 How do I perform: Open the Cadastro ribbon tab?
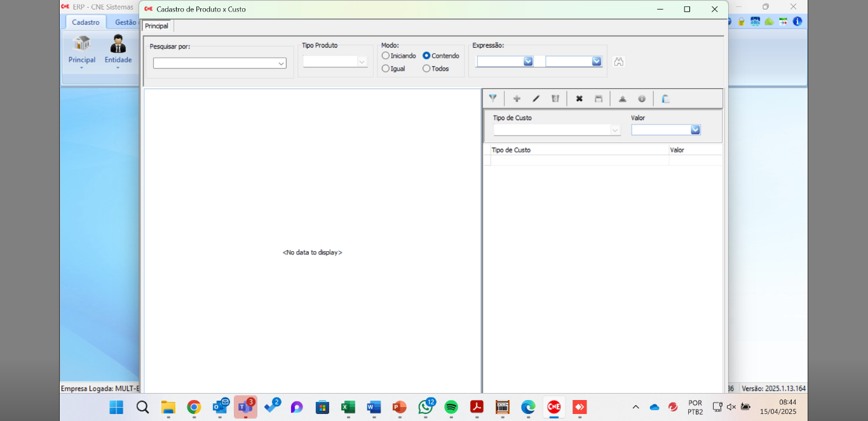pos(85,22)
